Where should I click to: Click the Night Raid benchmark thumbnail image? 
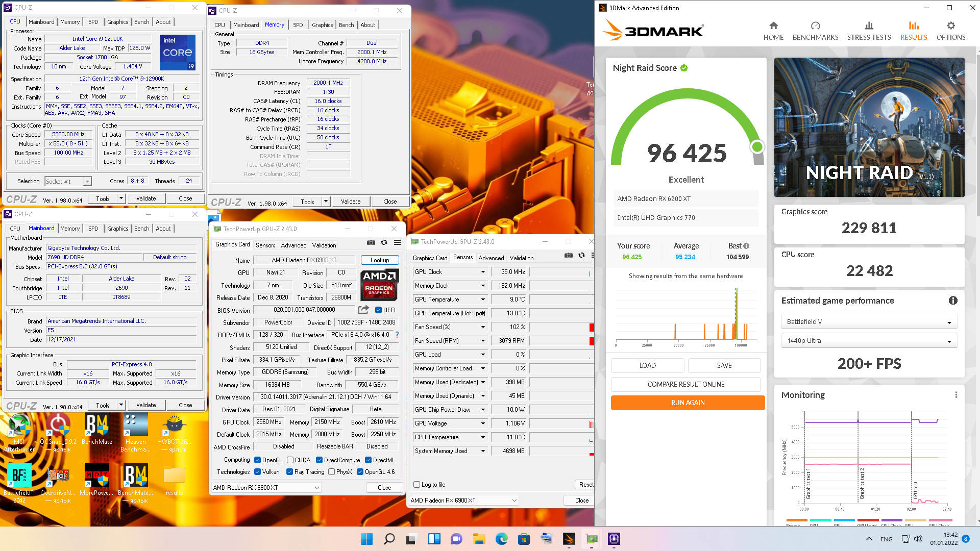click(869, 127)
